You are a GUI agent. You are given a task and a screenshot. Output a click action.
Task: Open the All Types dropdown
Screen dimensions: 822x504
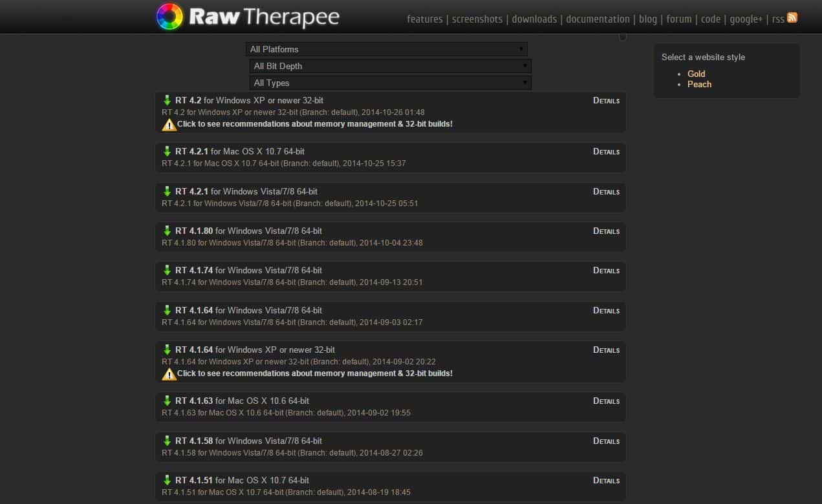[x=390, y=83]
